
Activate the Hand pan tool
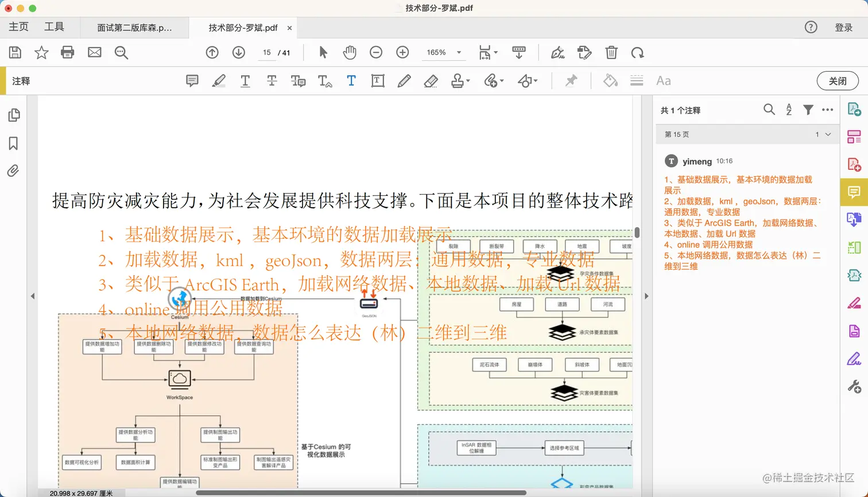coord(350,53)
